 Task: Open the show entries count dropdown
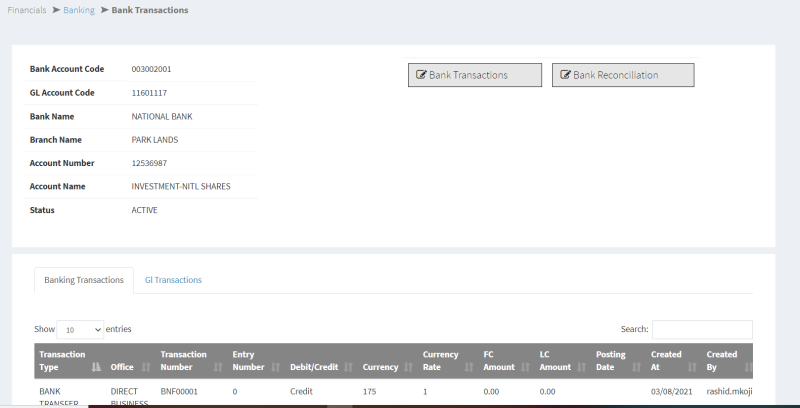click(x=80, y=329)
